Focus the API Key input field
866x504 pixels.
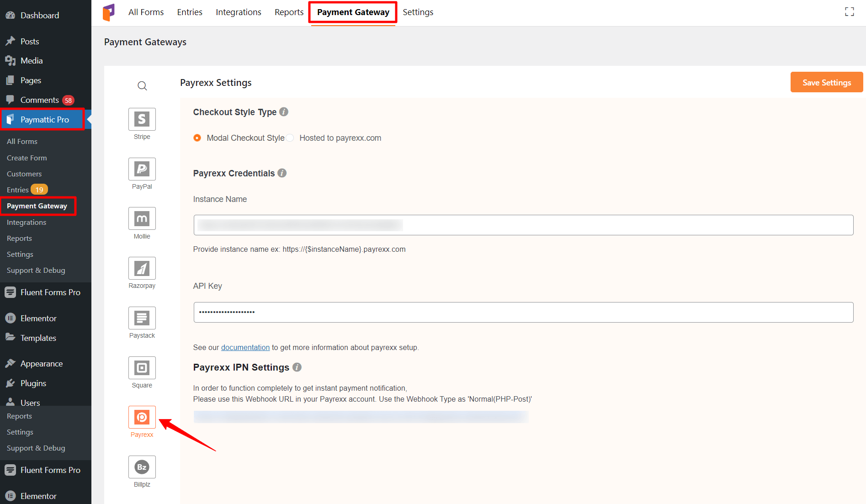point(523,312)
